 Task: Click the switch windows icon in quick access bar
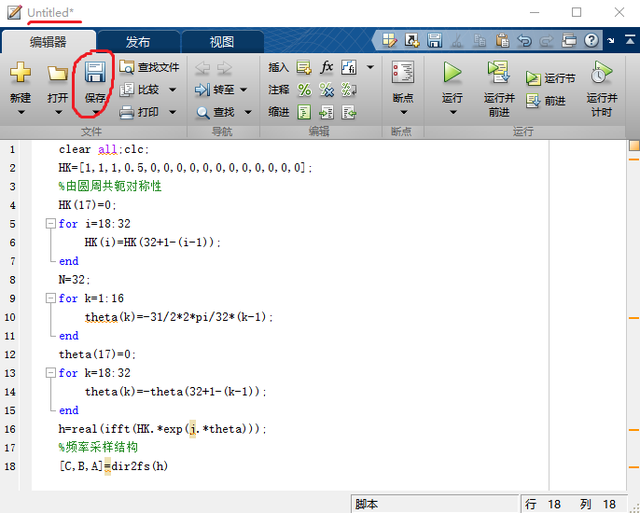pos(569,40)
